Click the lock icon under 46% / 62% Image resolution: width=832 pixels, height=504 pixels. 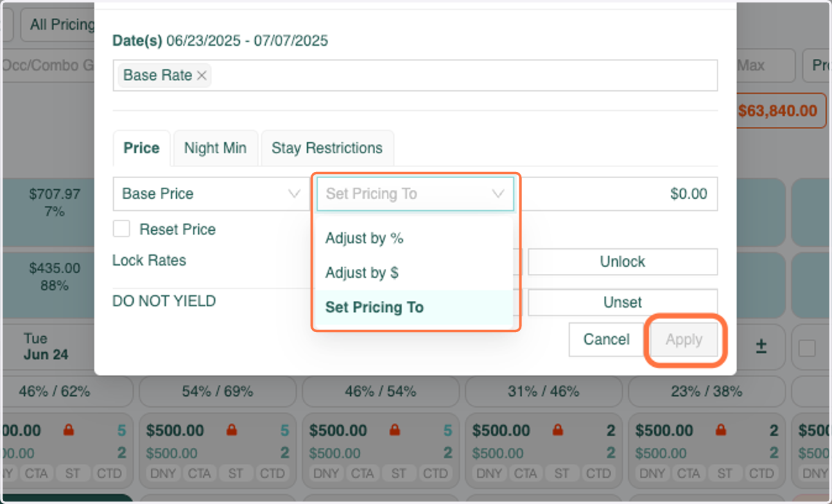click(68, 431)
